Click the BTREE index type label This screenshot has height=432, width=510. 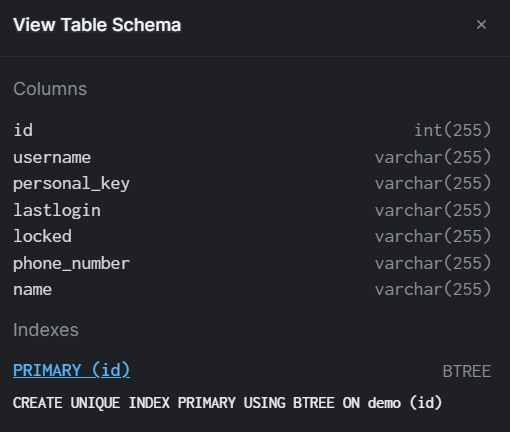(x=467, y=371)
